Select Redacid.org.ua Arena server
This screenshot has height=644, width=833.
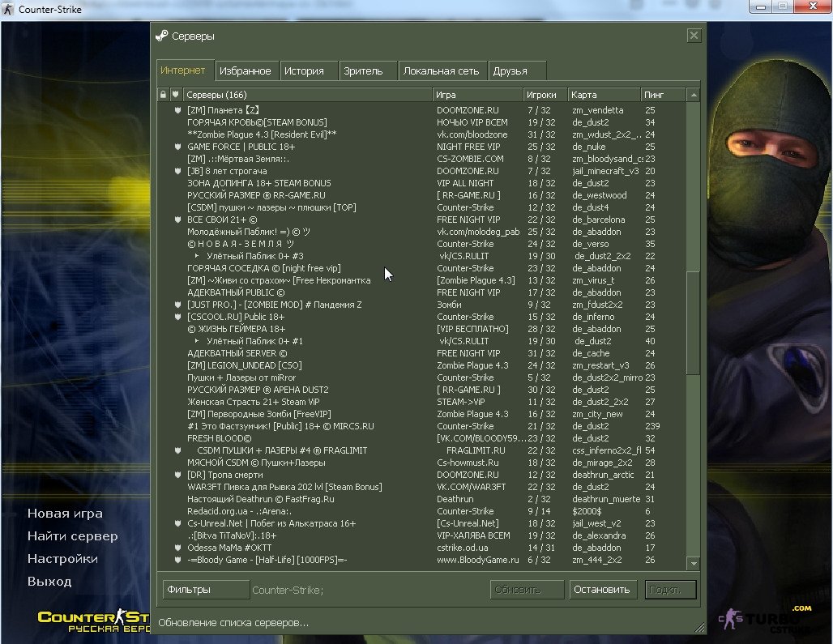(421, 511)
